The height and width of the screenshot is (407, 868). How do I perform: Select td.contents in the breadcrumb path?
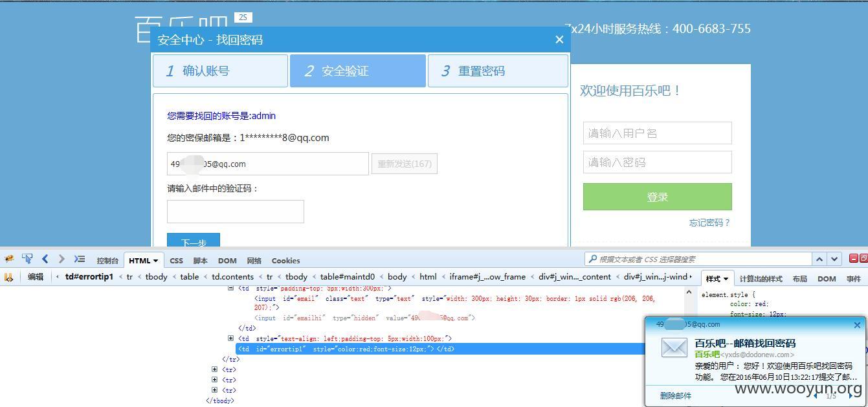[x=233, y=277]
